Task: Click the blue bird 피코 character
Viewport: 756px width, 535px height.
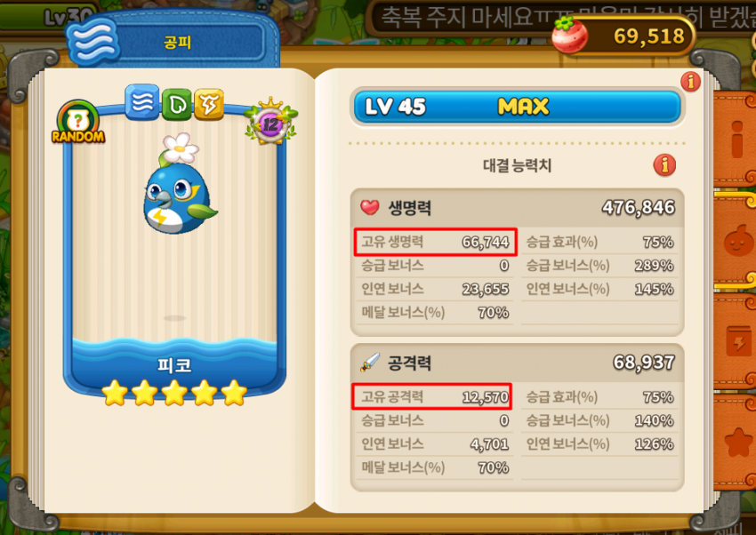Action: [x=180, y=185]
